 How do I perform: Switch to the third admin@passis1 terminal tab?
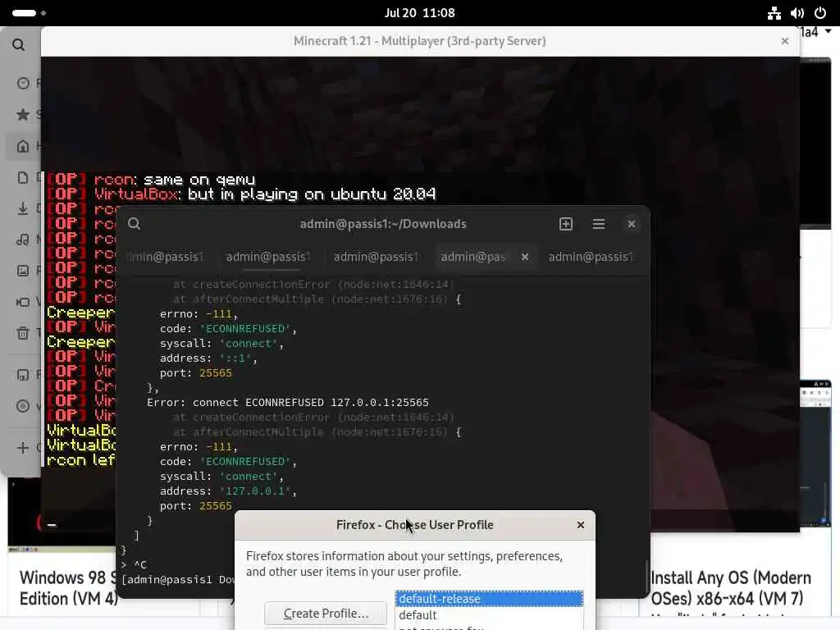pos(376,257)
